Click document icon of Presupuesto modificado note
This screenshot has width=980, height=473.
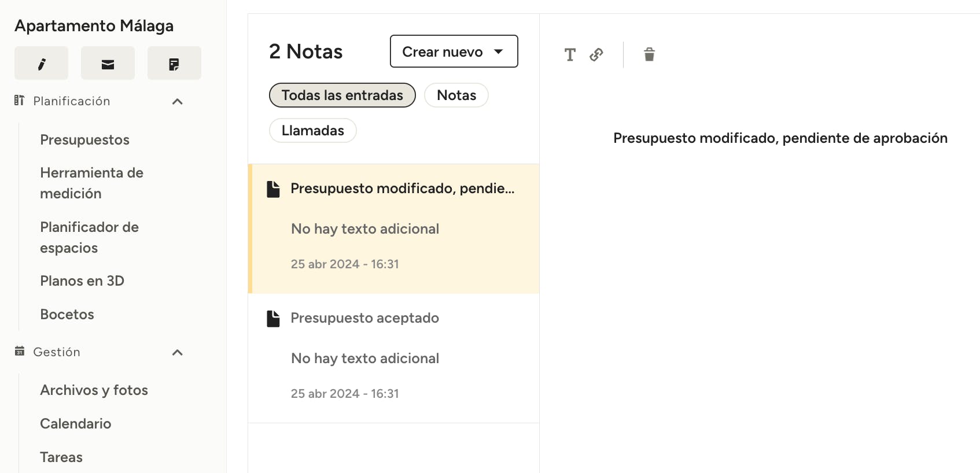tap(273, 189)
